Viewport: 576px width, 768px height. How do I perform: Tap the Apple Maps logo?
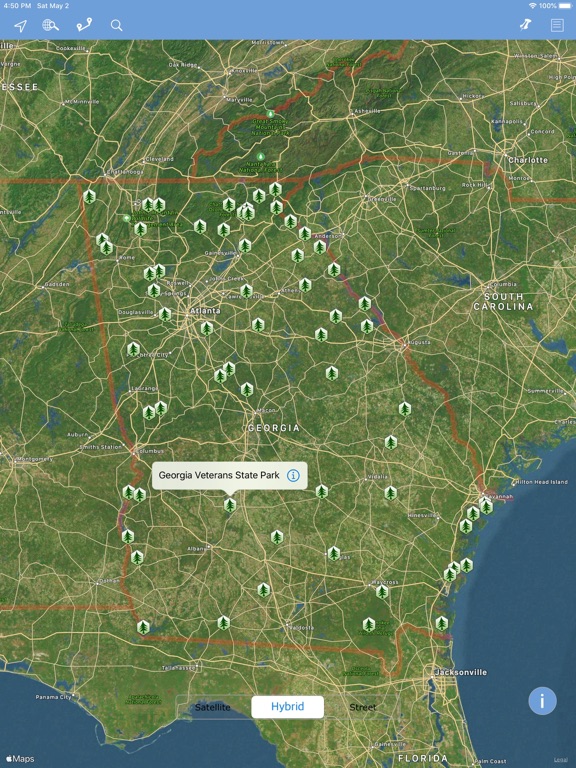pyautogui.click(x=20, y=759)
